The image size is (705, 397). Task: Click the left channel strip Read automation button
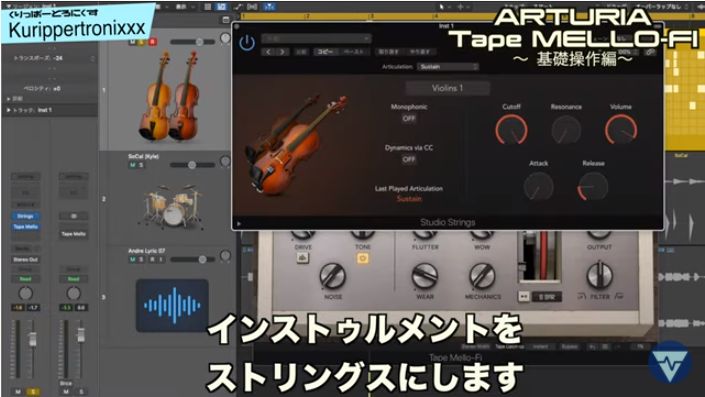[x=26, y=279]
